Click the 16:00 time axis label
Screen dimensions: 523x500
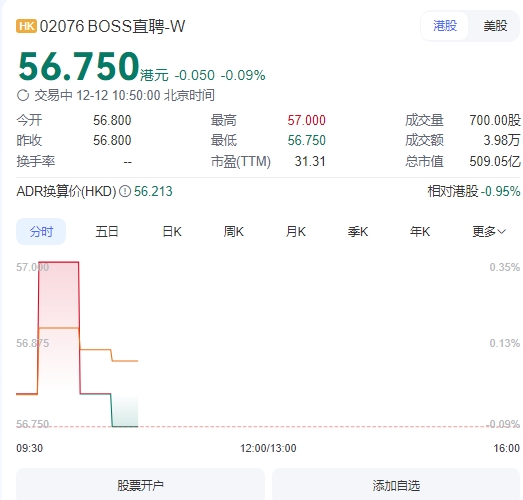[x=507, y=448]
